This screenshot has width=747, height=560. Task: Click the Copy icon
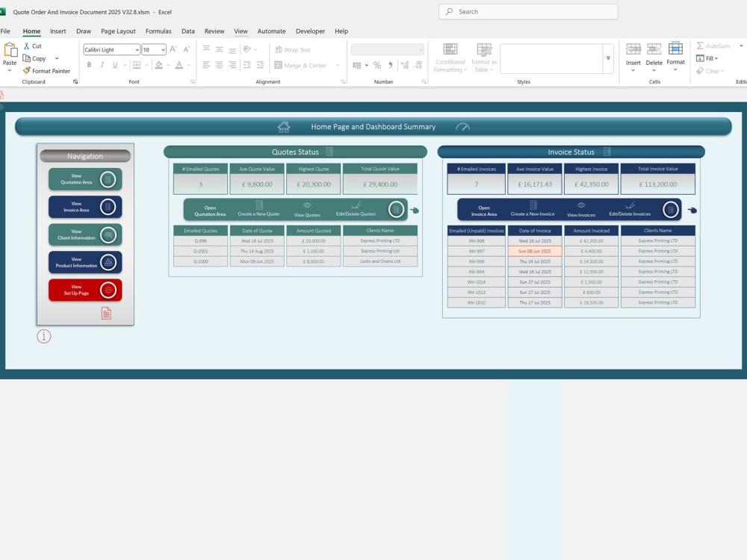[27, 58]
